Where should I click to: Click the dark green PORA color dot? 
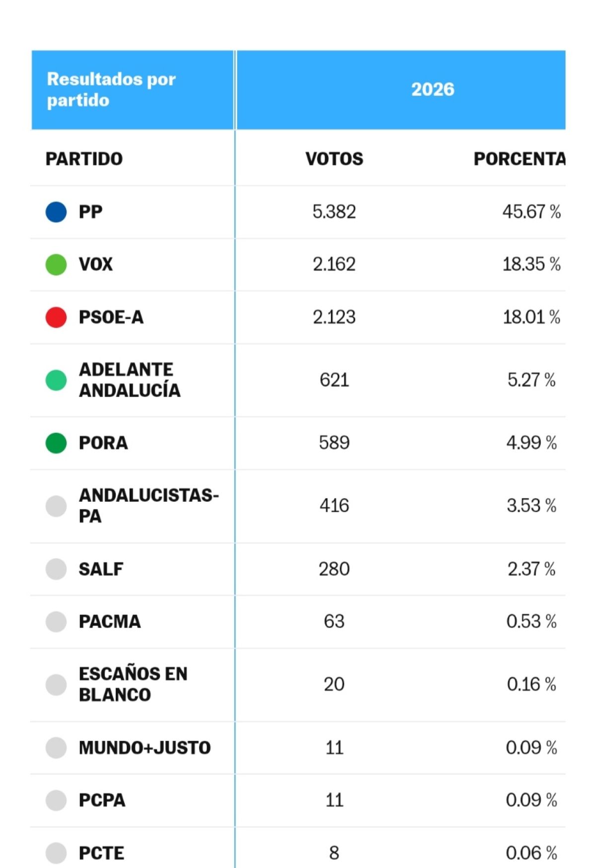pos(56,443)
